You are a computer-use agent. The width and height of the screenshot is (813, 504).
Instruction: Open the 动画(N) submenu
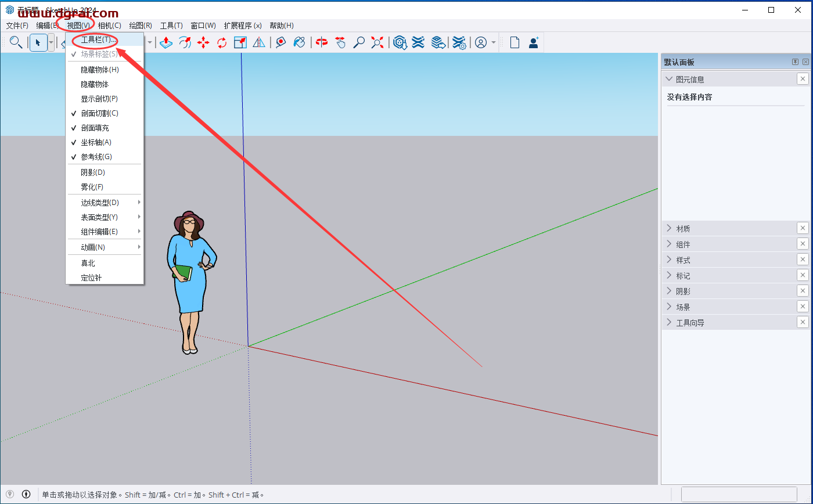click(105, 247)
